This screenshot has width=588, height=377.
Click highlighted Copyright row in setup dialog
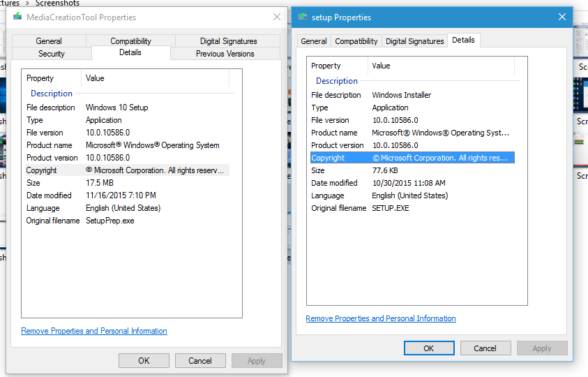[412, 158]
